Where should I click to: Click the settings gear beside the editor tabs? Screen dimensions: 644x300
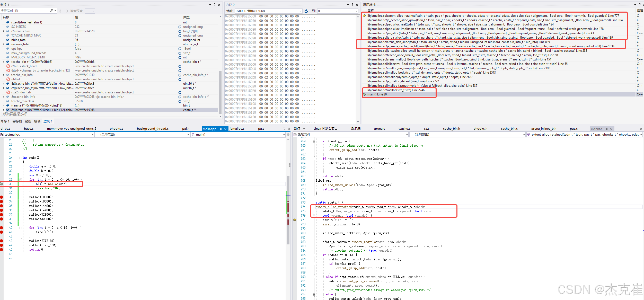point(289,128)
